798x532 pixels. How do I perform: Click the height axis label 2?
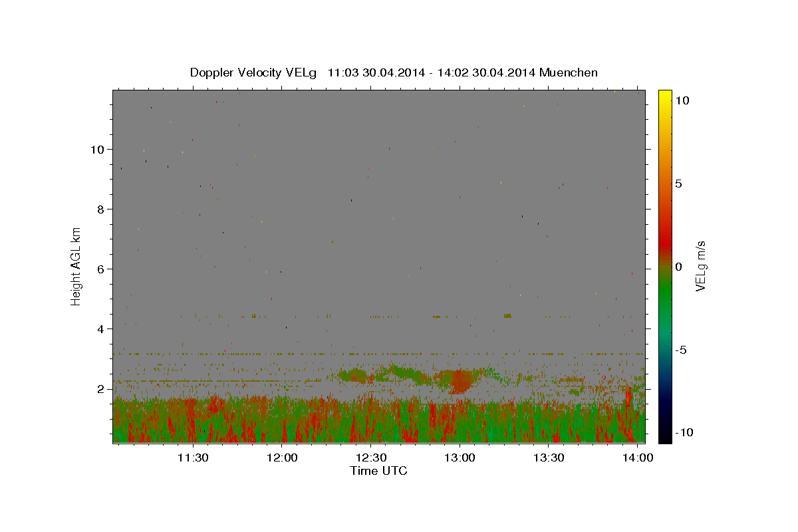point(101,389)
